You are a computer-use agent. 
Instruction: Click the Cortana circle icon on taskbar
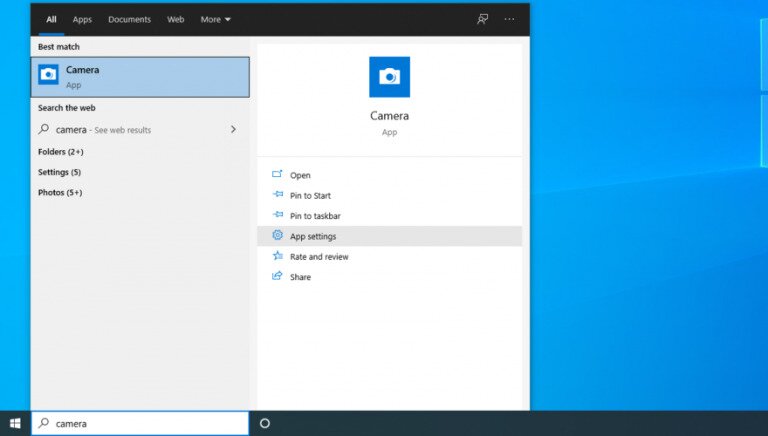tap(265, 423)
